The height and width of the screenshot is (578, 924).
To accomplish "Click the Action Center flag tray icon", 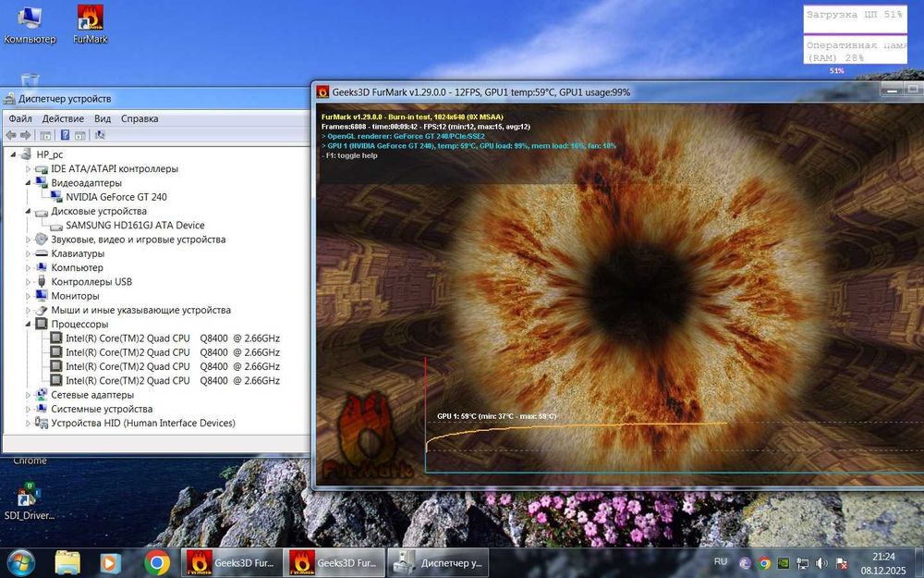I will pyautogui.click(x=842, y=563).
